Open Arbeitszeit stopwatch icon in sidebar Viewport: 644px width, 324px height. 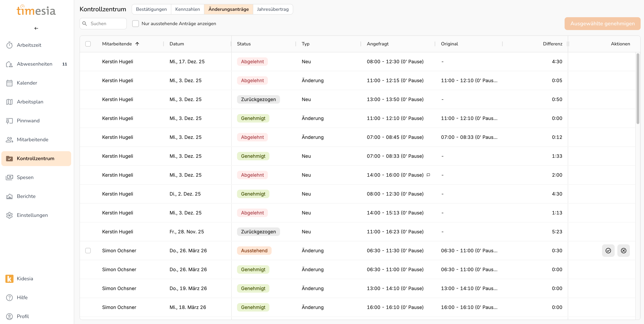[x=9, y=45]
